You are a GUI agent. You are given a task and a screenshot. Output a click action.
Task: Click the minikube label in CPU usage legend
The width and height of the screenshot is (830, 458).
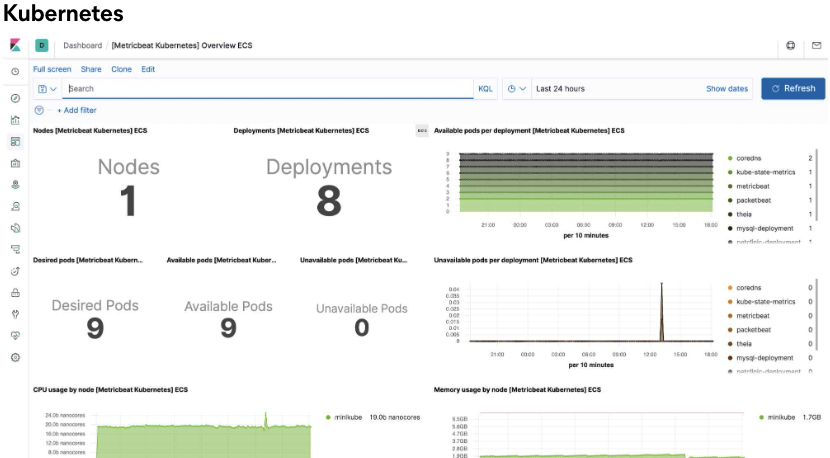point(348,417)
